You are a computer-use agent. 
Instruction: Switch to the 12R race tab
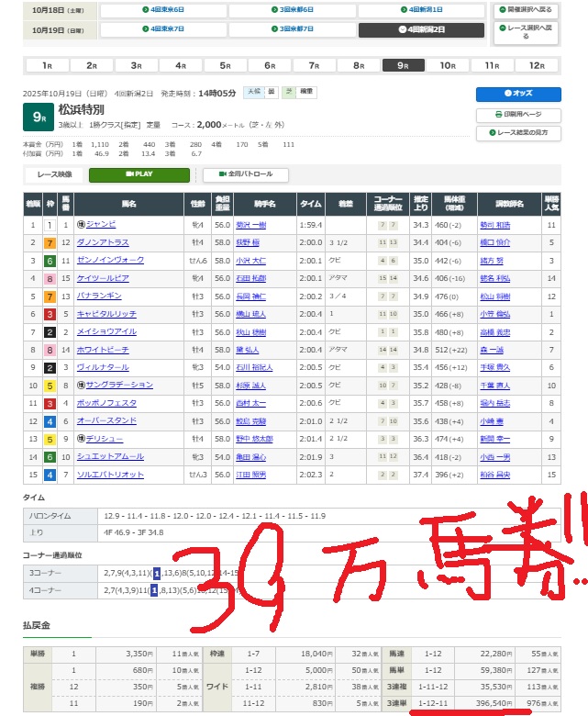tap(537, 66)
